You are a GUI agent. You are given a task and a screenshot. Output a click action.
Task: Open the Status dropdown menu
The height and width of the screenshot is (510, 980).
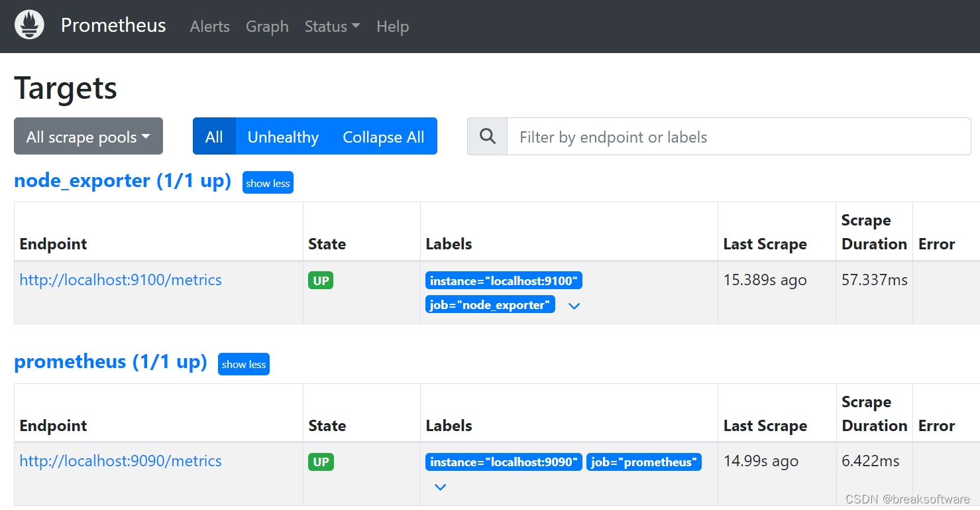(332, 27)
